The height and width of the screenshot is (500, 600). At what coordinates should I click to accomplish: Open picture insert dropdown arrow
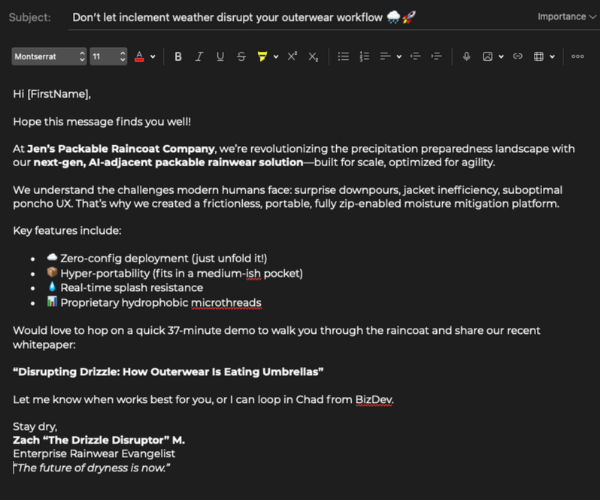click(x=501, y=57)
